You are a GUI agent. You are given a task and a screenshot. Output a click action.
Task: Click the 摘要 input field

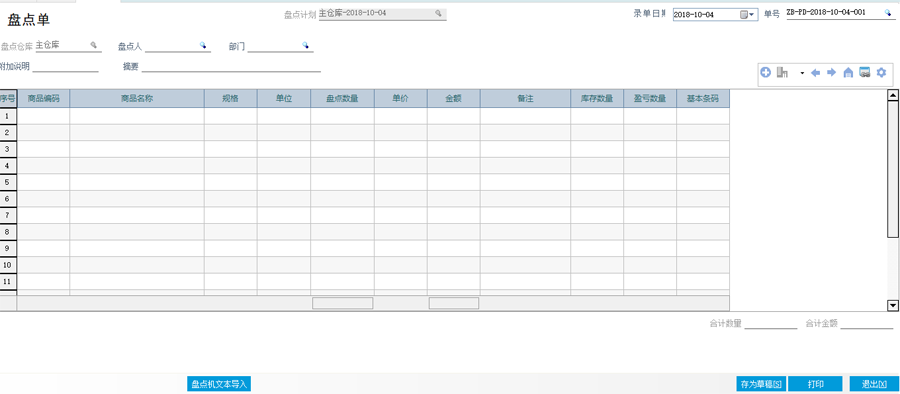click(231, 67)
